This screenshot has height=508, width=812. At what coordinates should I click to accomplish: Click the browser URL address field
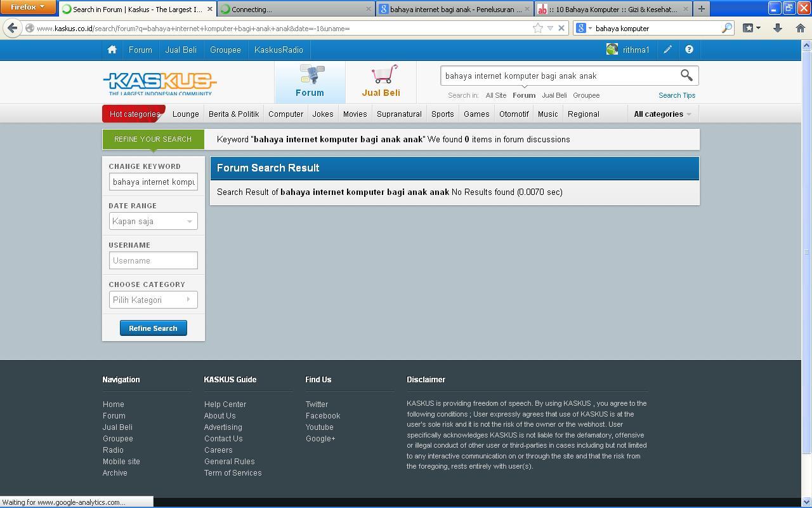pyautogui.click(x=282, y=28)
